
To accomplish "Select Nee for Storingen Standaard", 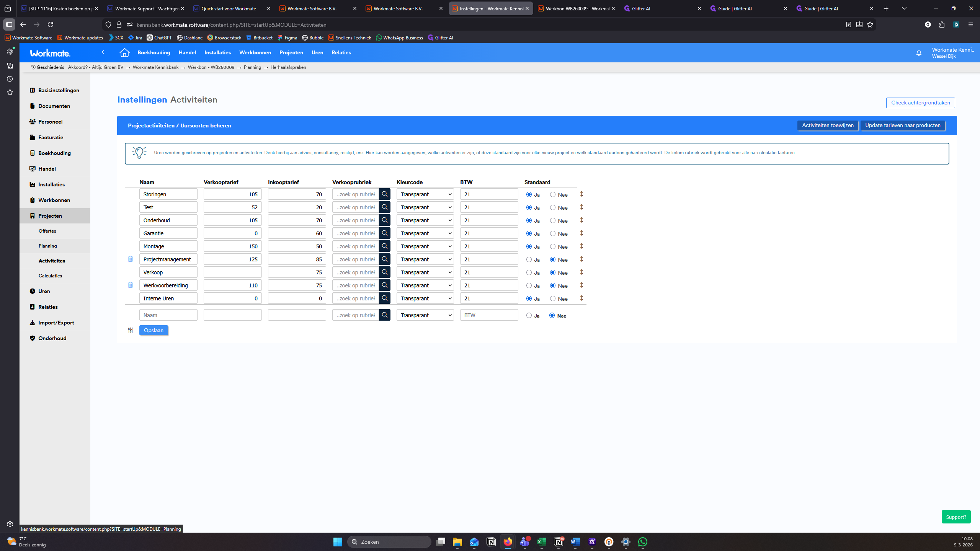I will (553, 194).
